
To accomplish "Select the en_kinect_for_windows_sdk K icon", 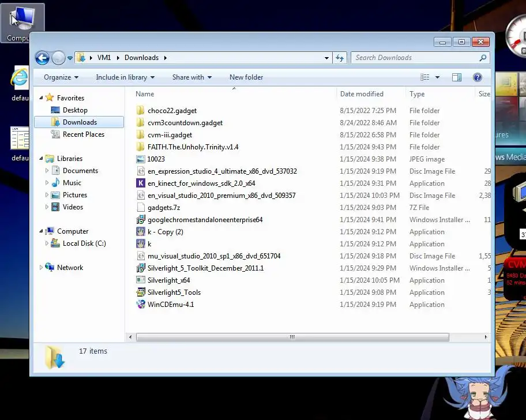I will (141, 183).
